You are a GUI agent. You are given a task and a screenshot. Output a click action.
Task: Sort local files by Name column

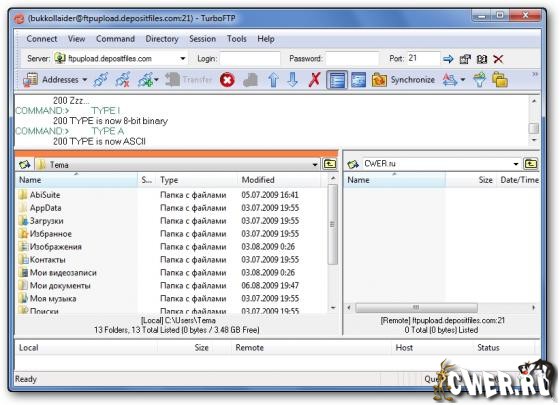(x=76, y=180)
